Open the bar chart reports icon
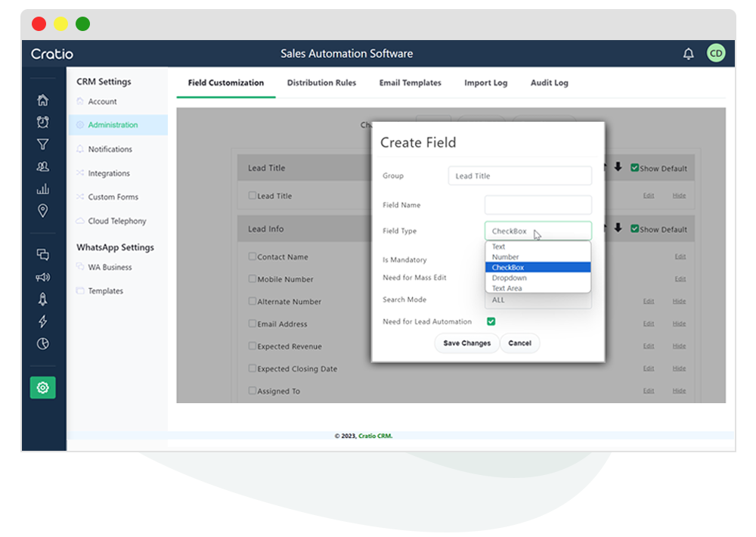756x537 pixels. coord(43,189)
